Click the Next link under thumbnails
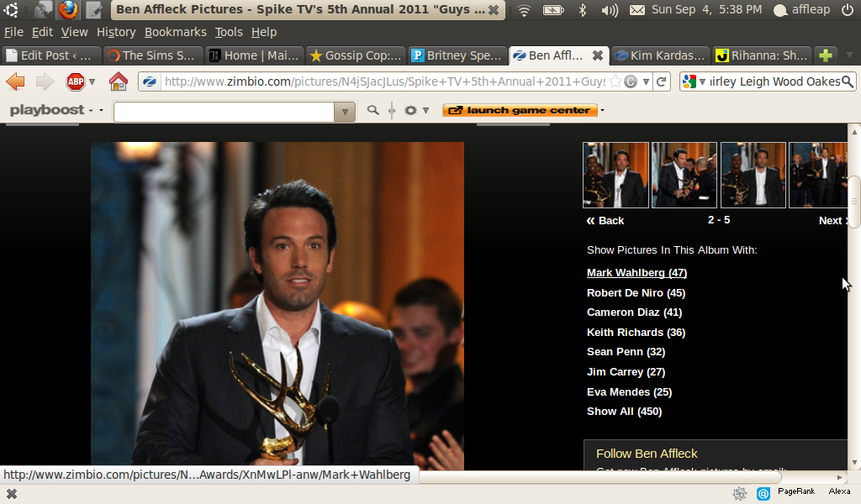 (x=833, y=220)
